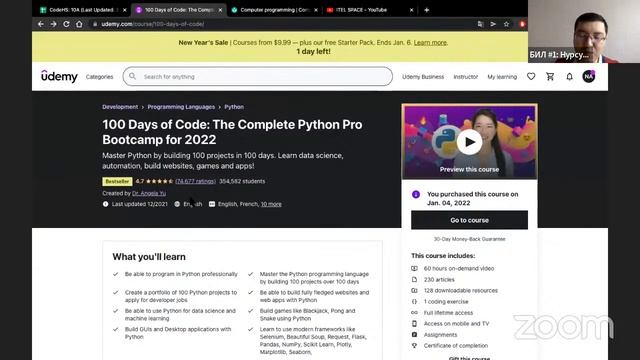
Task: Open the Python breadcrumb
Action: (x=234, y=107)
